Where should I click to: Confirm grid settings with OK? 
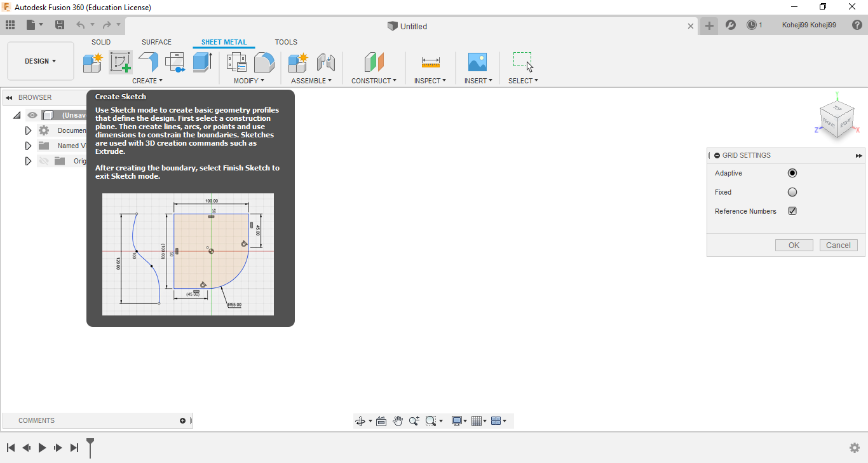tap(794, 245)
